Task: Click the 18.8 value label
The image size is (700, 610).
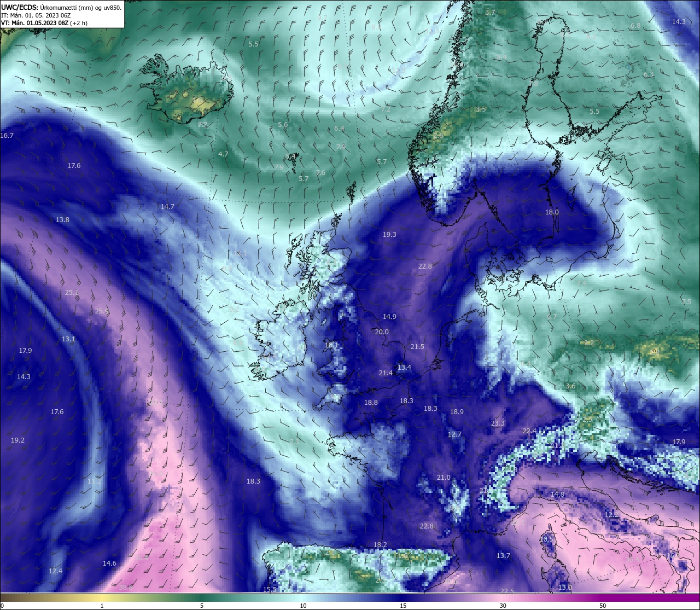Action: click(x=371, y=402)
